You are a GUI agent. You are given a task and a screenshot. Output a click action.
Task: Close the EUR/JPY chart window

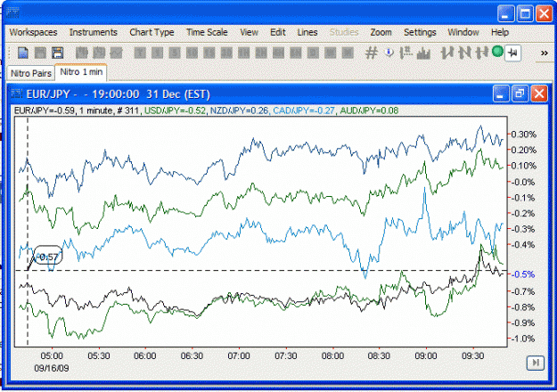coord(539,94)
